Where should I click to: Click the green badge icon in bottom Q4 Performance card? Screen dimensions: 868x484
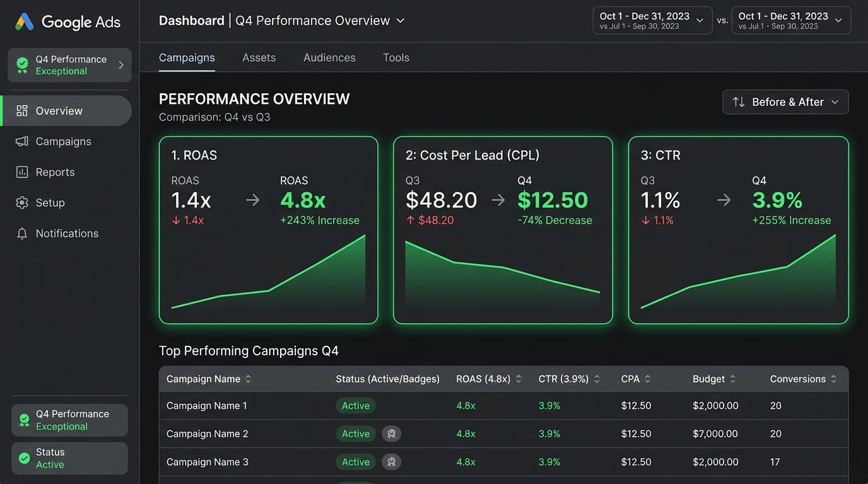[25, 420]
